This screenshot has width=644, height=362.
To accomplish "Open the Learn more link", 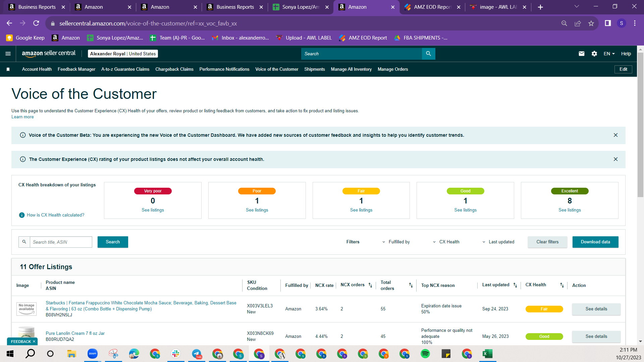I will click(x=22, y=117).
